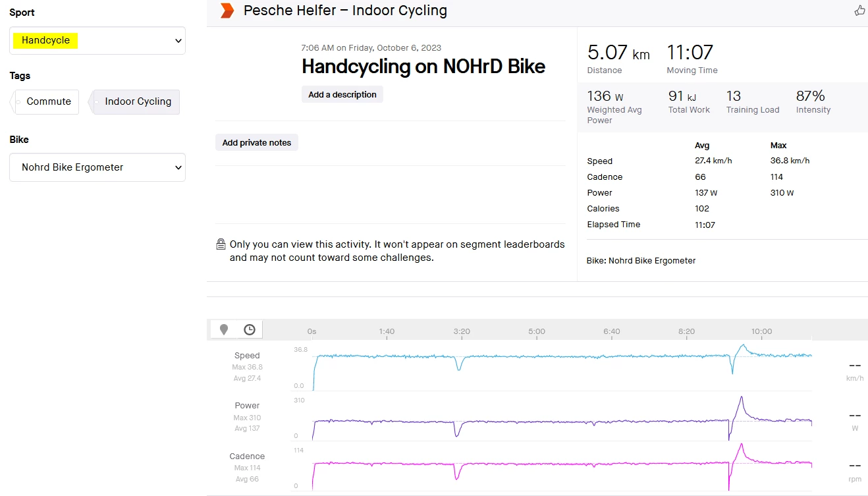
Task: Click the 8:20 mark on time axis
Action: coord(686,331)
